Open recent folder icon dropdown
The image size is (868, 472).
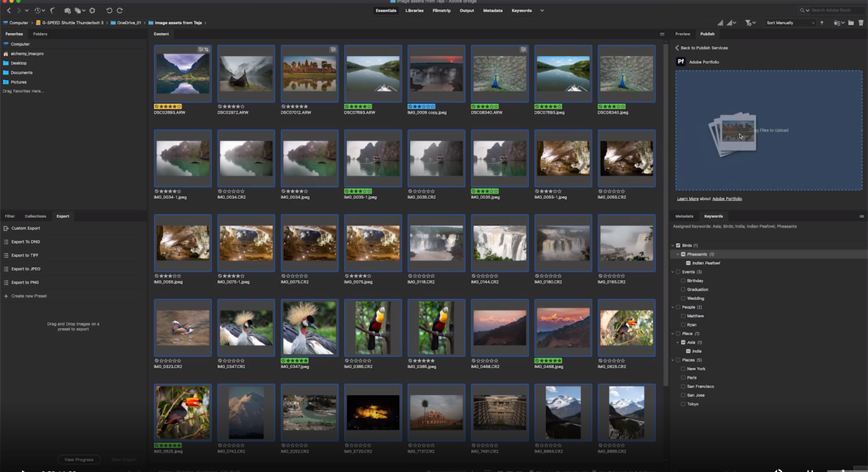839,23
